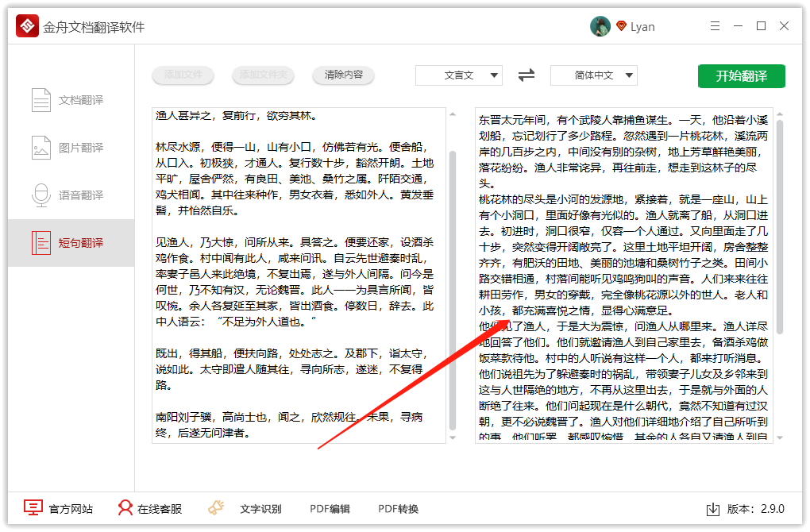This screenshot has width=810, height=532.
Task: Click the Lyan profile avatar
Action: [x=601, y=25]
